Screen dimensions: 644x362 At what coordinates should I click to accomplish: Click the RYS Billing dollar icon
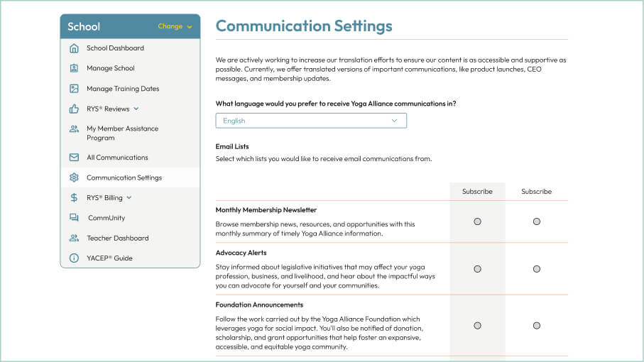74,198
